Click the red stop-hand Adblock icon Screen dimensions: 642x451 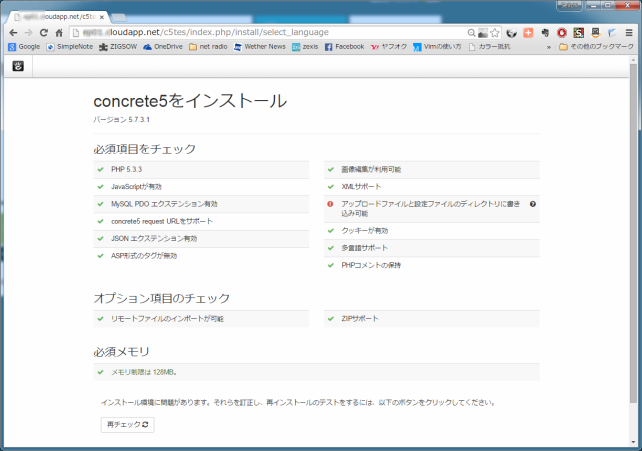pyautogui.click(x=562, y=33)
